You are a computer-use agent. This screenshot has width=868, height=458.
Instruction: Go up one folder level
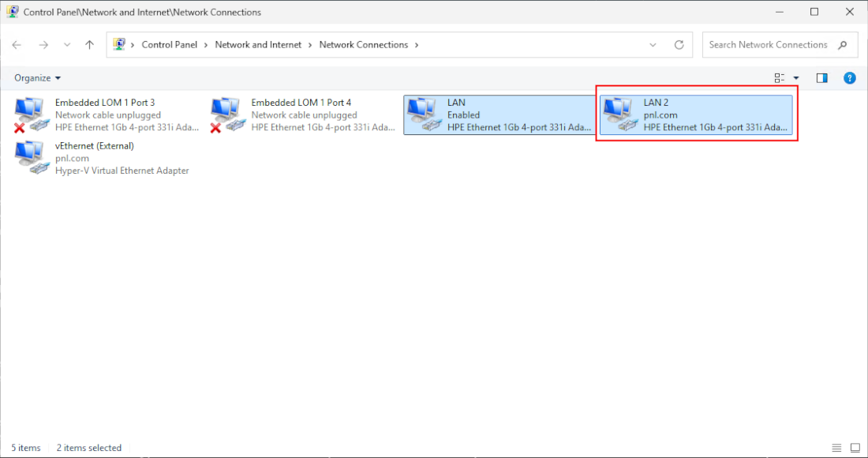[x=89, y=45]
